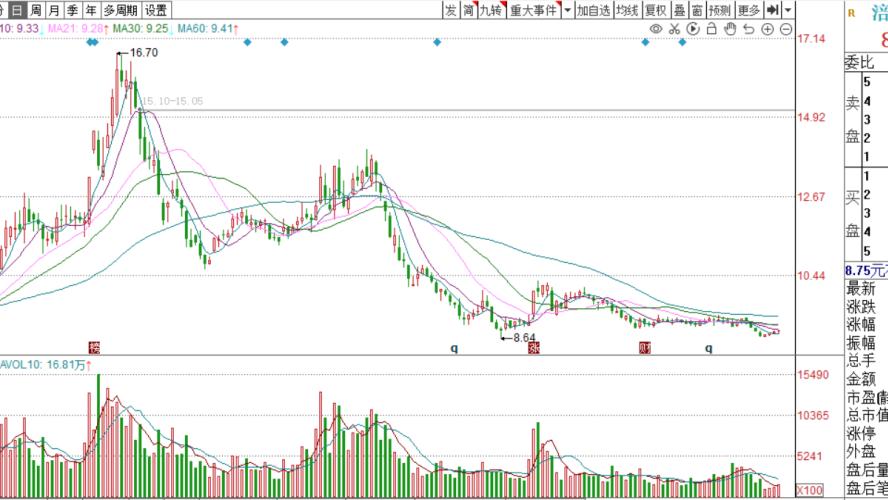Open the 多周期 multi-period tab

[121, 10]
